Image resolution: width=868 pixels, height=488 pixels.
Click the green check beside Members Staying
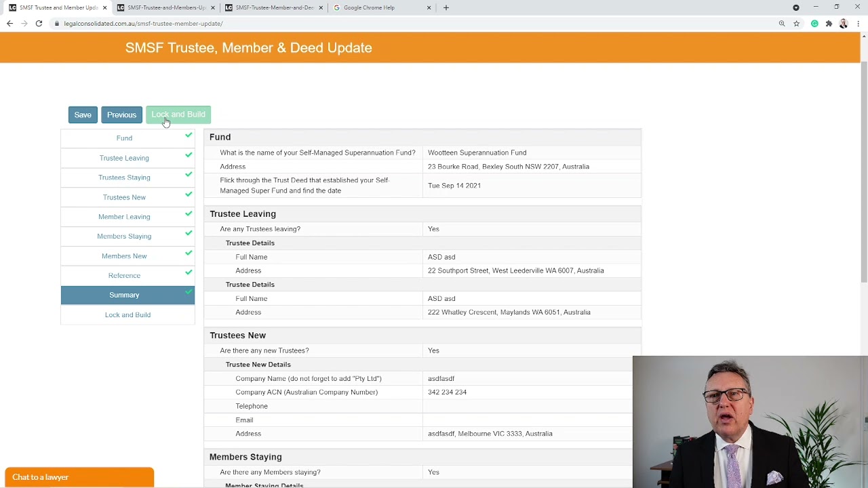189,234
